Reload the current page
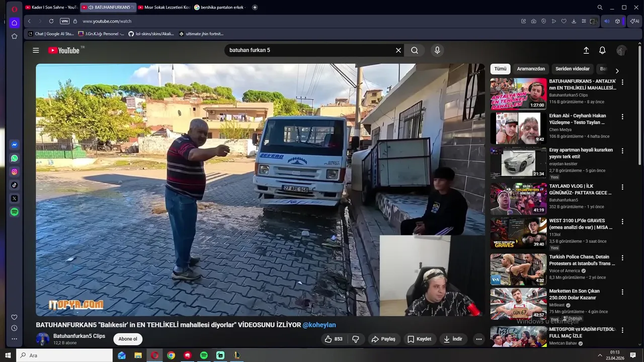This screenshot has width=644, height=362. pos(51,21)
